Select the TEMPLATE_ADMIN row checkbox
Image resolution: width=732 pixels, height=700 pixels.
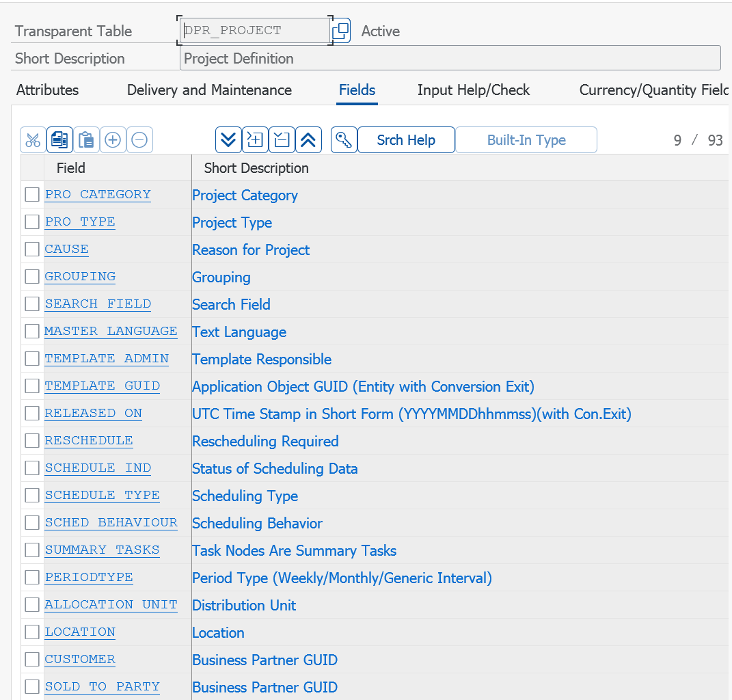tap(32, 359)
